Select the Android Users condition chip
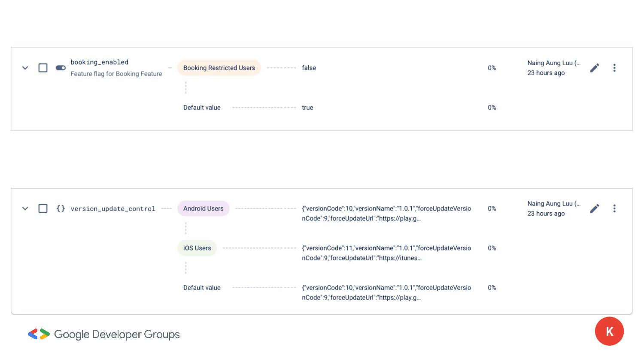The height and width of the screenshot is (362, 644). pos(204,208)
